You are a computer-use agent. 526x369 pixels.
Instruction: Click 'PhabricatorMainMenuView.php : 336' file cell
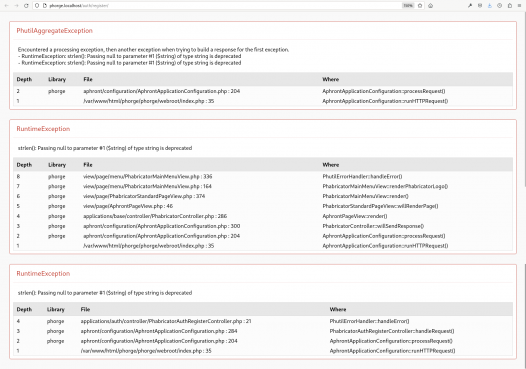click(148, 176)
